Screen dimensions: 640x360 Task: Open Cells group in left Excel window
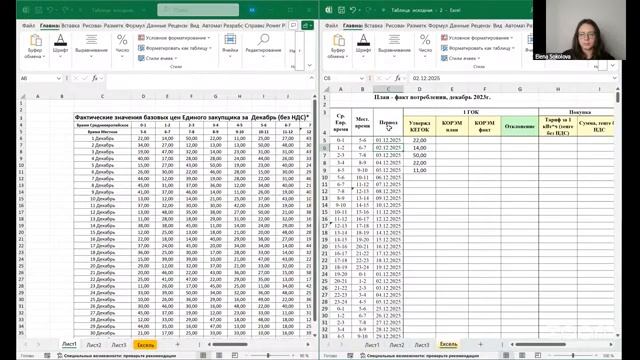tap(230, 45)
